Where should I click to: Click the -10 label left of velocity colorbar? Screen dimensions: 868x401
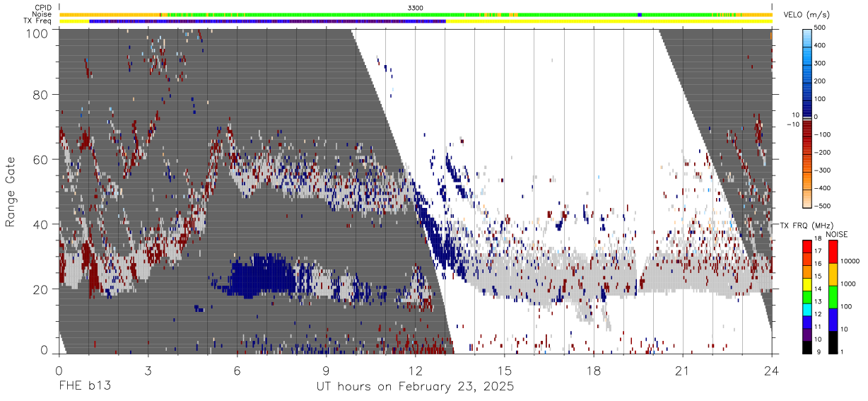coord(793,124)
